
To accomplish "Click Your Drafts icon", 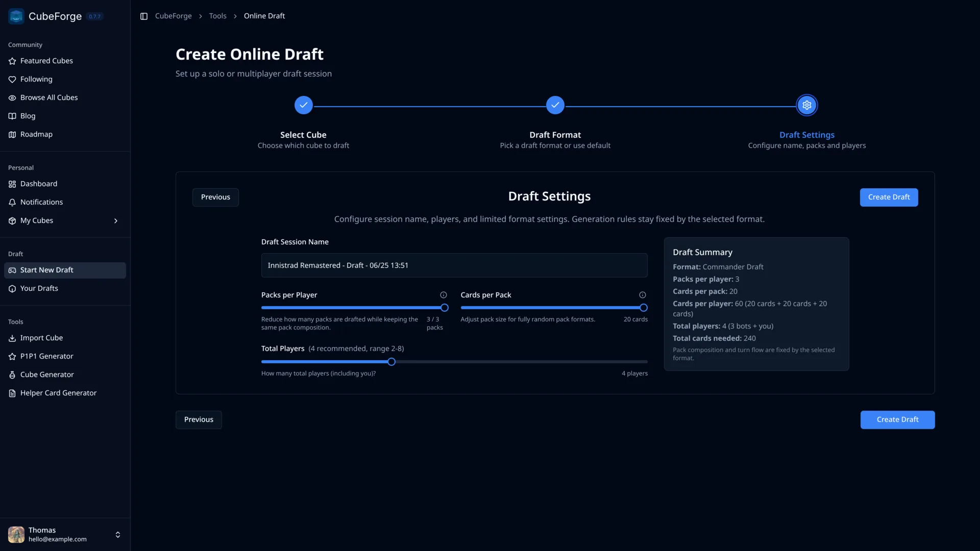I will point(12,289).
